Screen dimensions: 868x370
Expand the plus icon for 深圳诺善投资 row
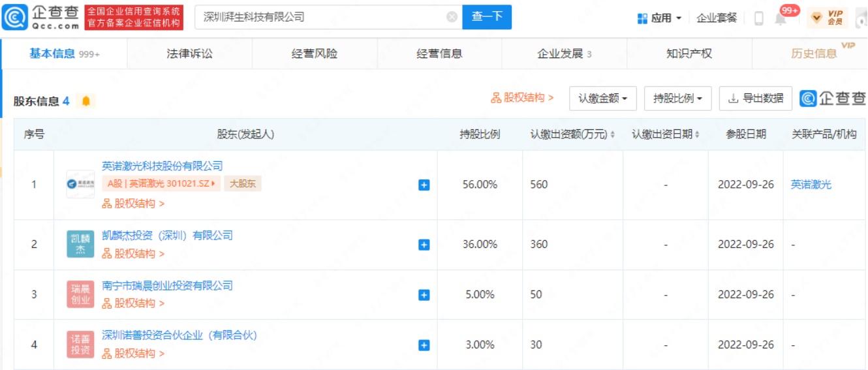click(x=424, y=345)
